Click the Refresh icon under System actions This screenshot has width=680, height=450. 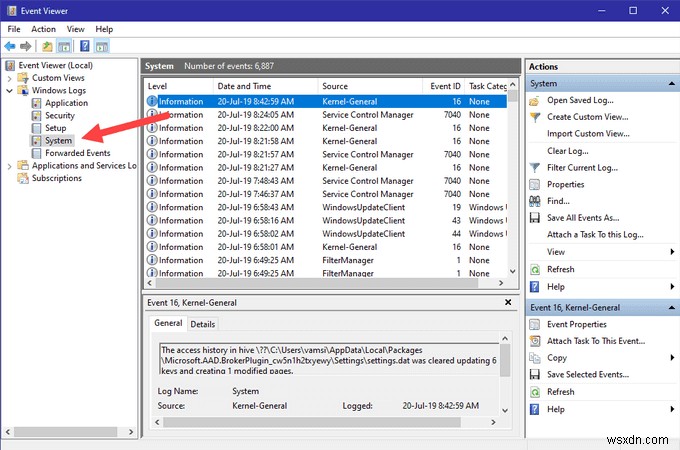535,270
